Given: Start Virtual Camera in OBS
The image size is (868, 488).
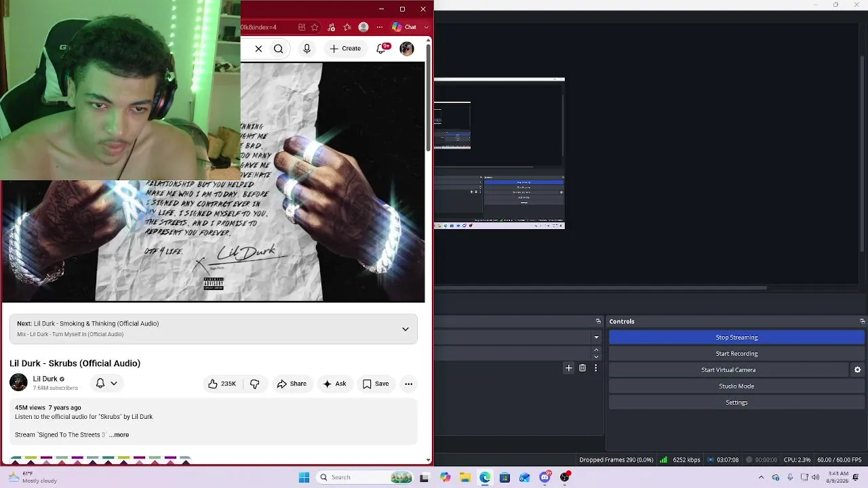Looking at the screenshot, I should [x=728, y=369].
